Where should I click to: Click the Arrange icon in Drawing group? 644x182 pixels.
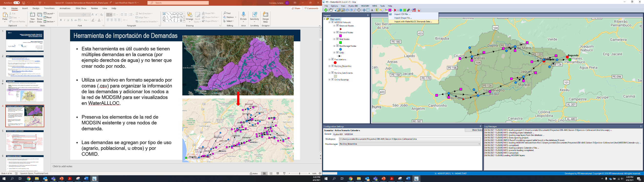point(189,17)
